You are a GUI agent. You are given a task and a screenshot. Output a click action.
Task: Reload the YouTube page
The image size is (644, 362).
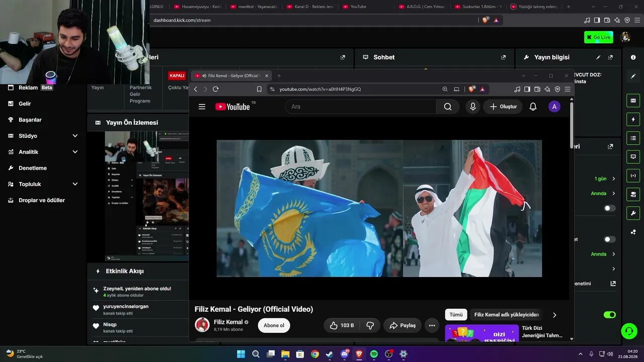coord(215,89)
